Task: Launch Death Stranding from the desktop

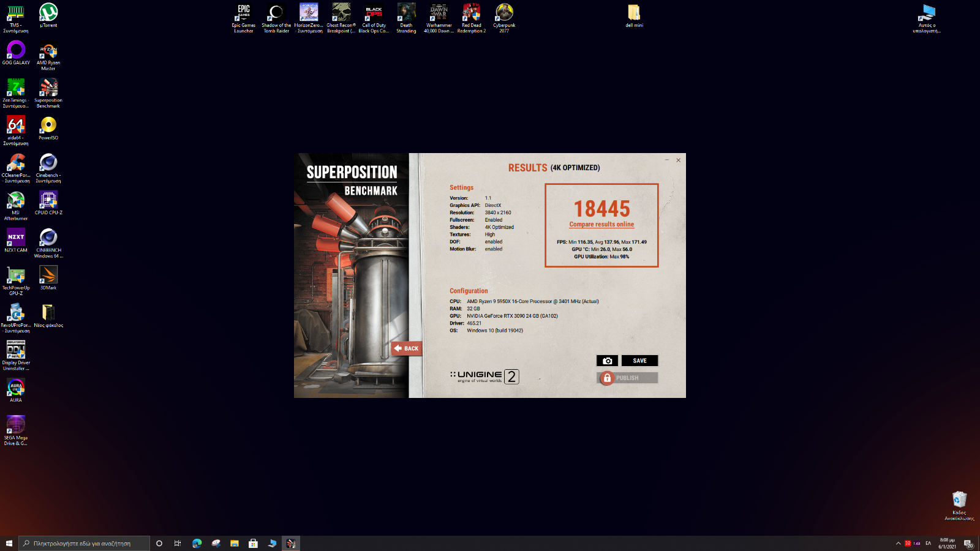Action: 406,18
